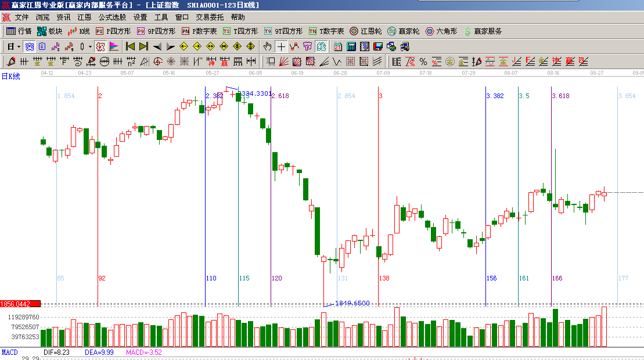Toggle the red-bordered indicator toolbar button
The width and height of the screenshot is (644, 360).
click(x=100, y=46)
